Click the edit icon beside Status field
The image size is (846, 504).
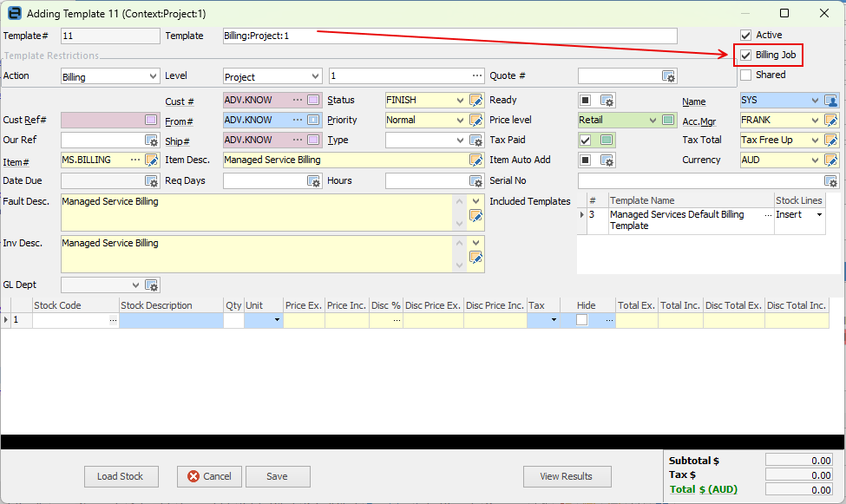[475, 101]
